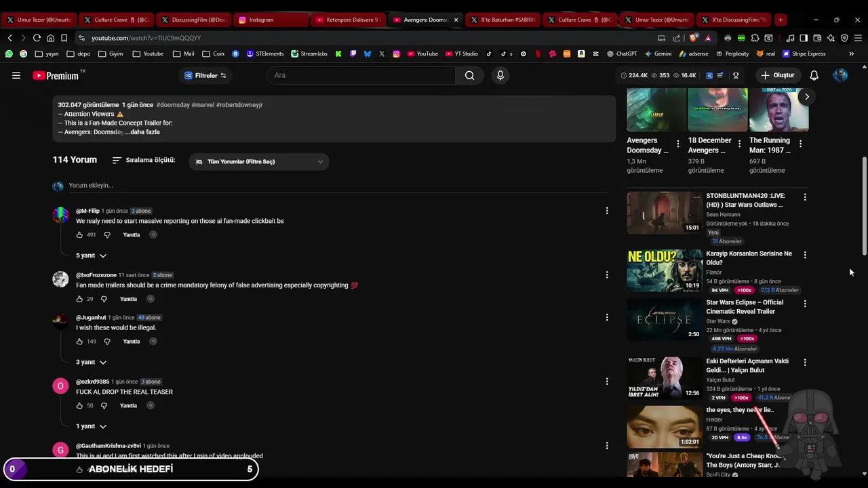Switch to the Instagram browser tab

click(x=271, y=20)
